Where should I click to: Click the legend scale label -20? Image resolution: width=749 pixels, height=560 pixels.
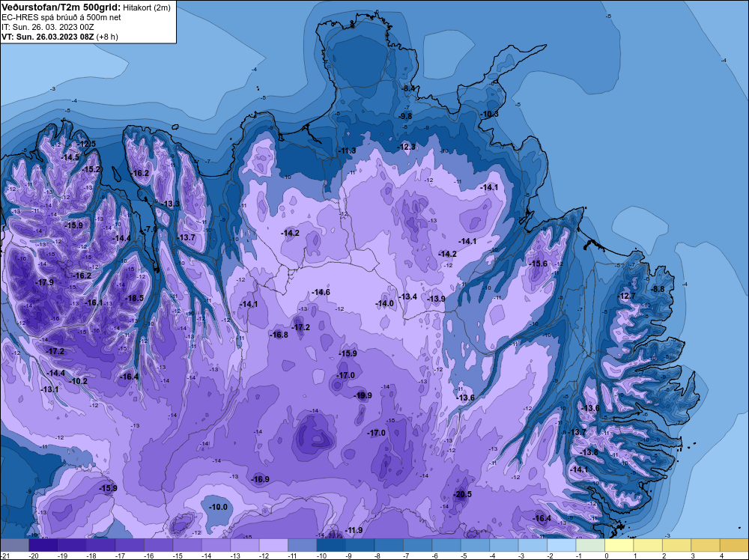coord(34,556)
